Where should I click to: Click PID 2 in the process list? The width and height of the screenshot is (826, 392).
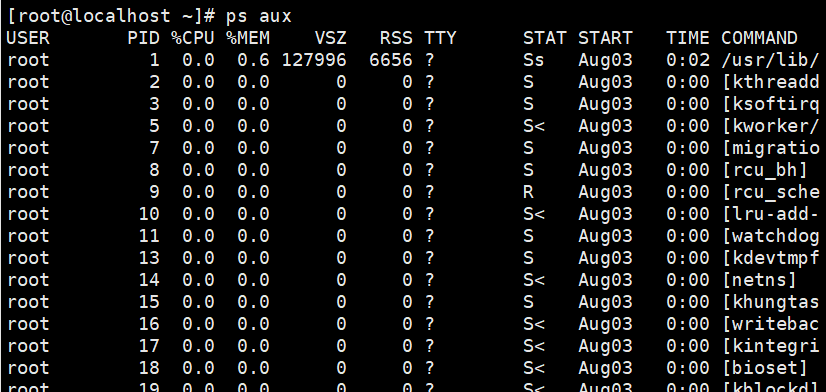(x=154, y=82)
